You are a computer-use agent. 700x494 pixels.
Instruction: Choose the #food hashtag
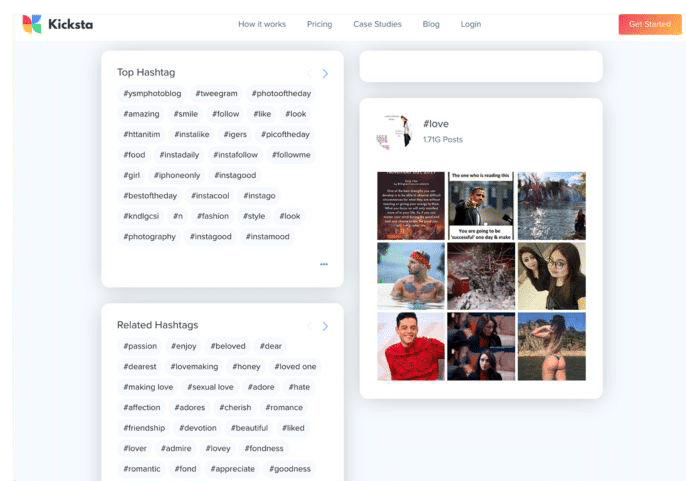pyautogui.click(x=134, y=155)
